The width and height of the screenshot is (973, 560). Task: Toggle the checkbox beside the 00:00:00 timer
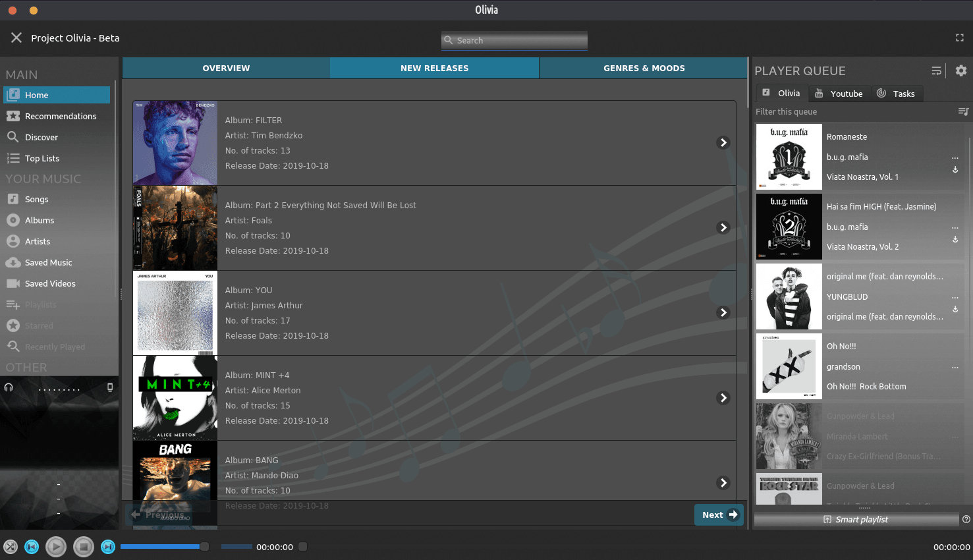pyautogui.click(x=302, y=546)
